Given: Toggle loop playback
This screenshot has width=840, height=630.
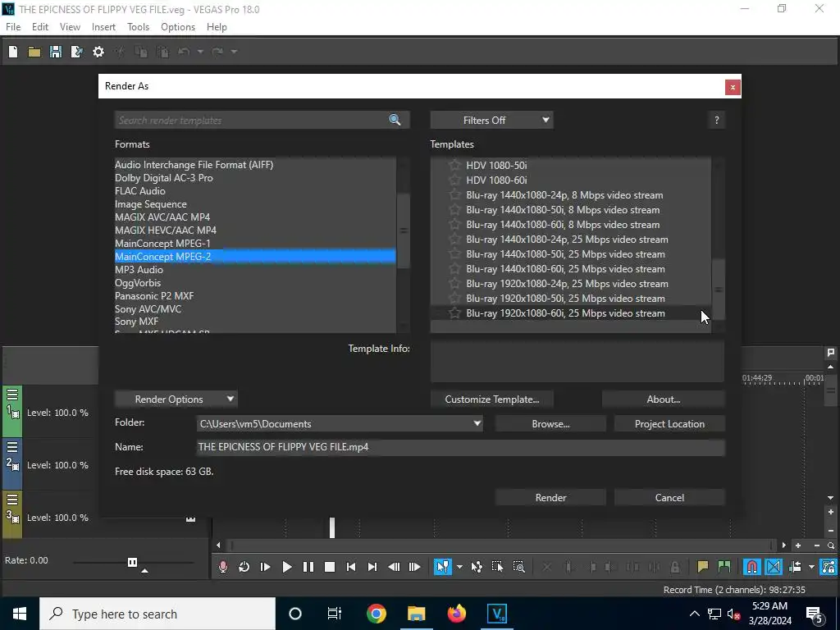Looking at the screenshot, I should click(244, 567).
